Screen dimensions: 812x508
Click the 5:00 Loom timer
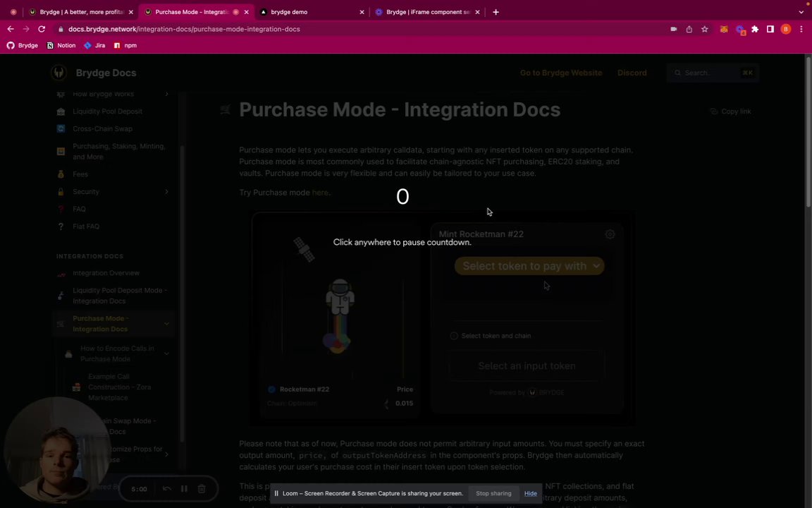(139, 489)
